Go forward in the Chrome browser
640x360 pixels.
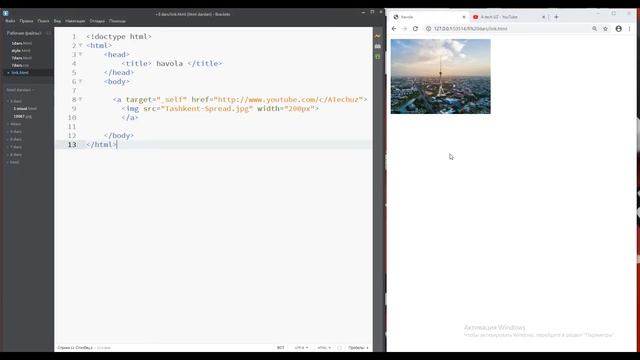[x=404, y=29]
